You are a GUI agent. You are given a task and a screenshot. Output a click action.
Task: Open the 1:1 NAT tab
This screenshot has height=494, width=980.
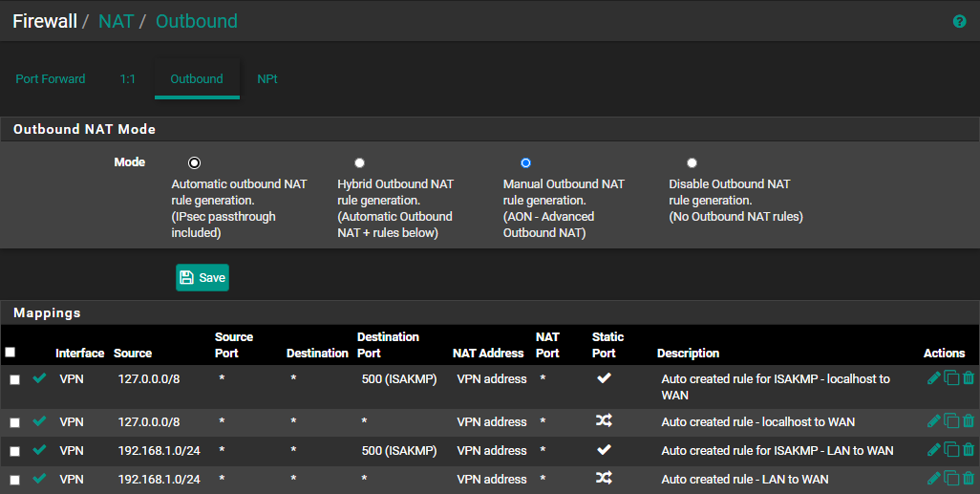click(x=127, y=78)
